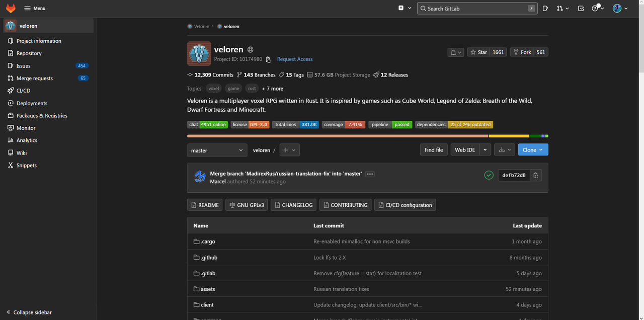
Task: Click the pipeline passed badge
Action: 390,124
